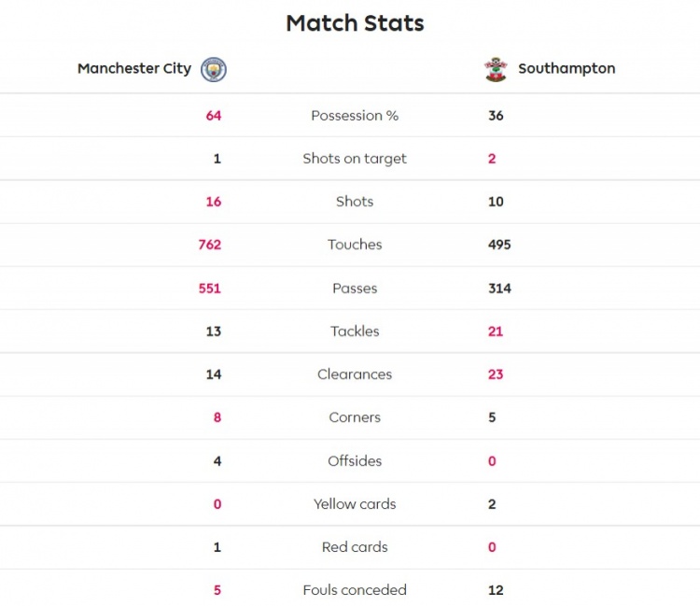
Task: Click the Touches stat label
Action: tap(355, 245)
